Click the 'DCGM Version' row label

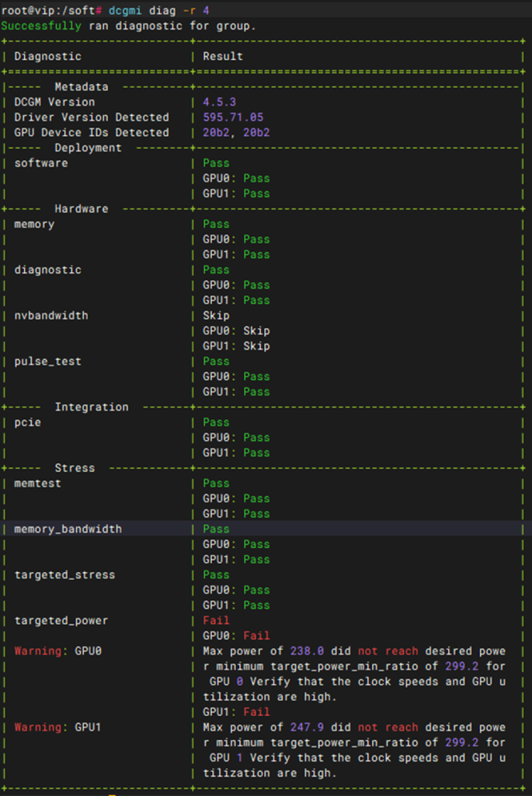pyautogui.click(x=54, y=102)
